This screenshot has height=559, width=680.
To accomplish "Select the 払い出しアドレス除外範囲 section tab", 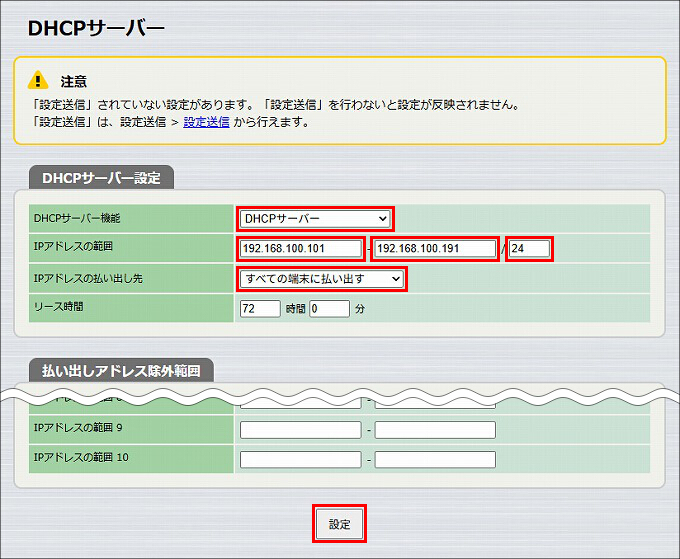I will tap(121, 370).
